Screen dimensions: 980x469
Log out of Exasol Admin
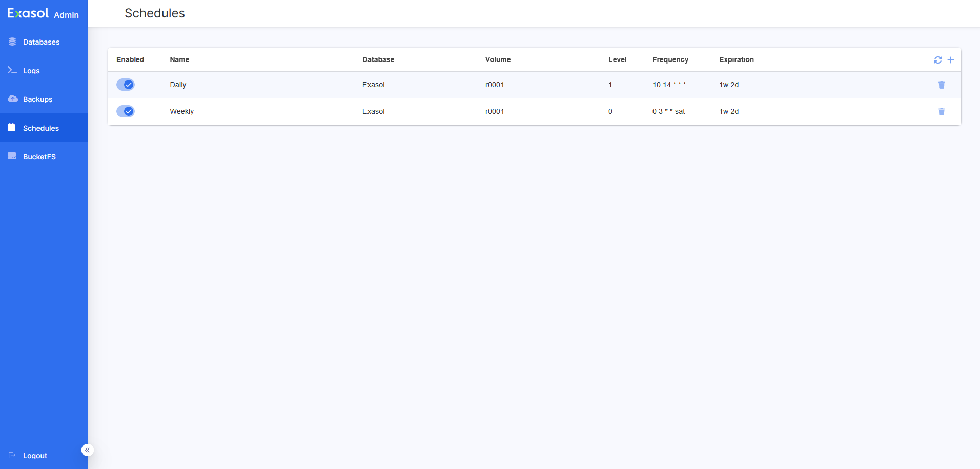(35, 456)
